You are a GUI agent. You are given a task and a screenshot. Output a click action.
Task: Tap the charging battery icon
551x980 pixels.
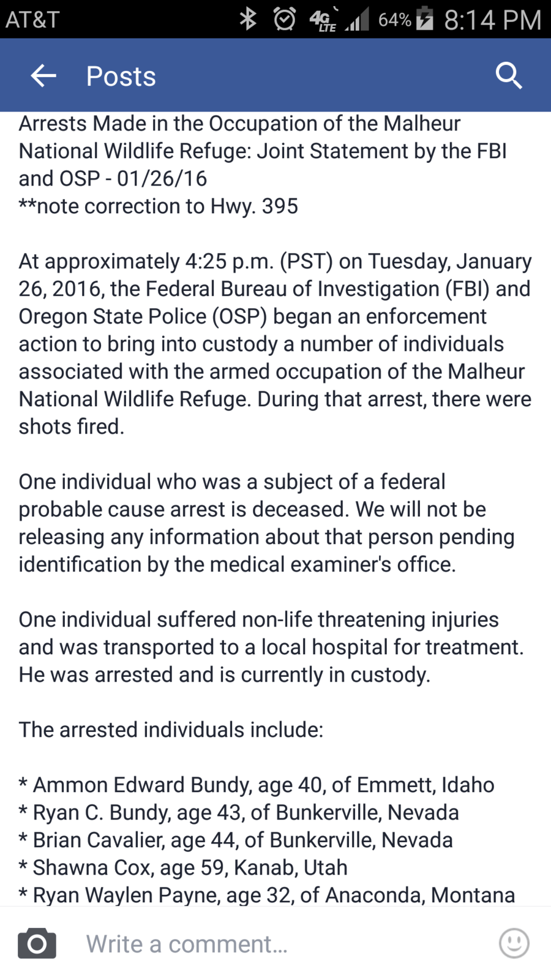point(424,20)
